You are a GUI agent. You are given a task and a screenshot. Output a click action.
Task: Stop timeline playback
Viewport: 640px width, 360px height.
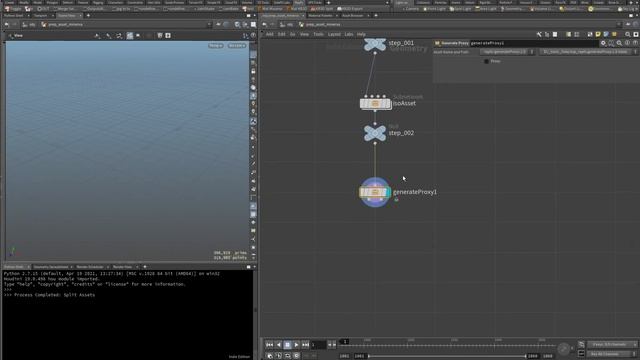coord(287,345)
